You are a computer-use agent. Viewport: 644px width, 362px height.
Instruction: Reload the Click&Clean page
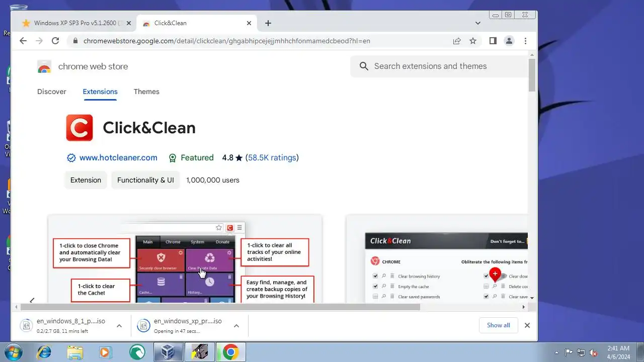pyautogui.click(x=55, y=41)
